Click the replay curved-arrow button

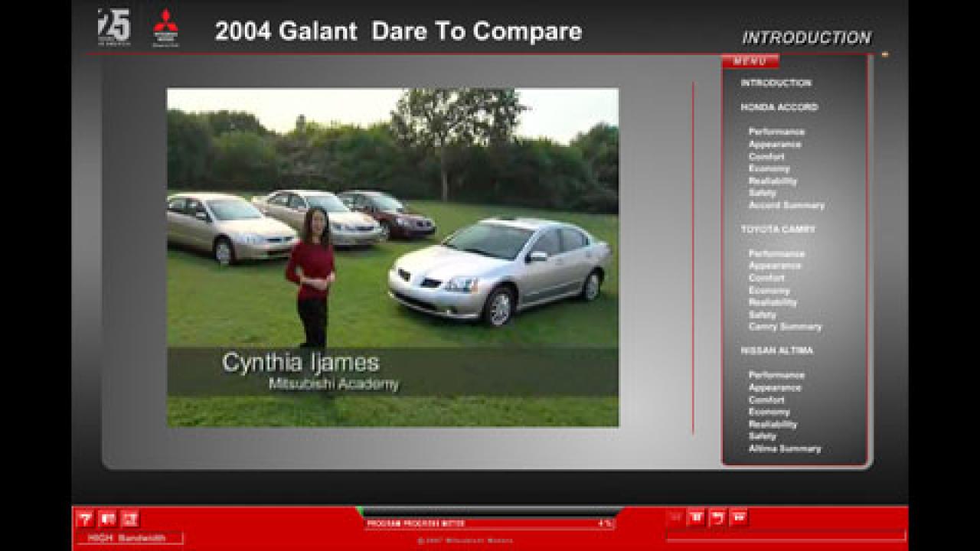pos(717,518)
